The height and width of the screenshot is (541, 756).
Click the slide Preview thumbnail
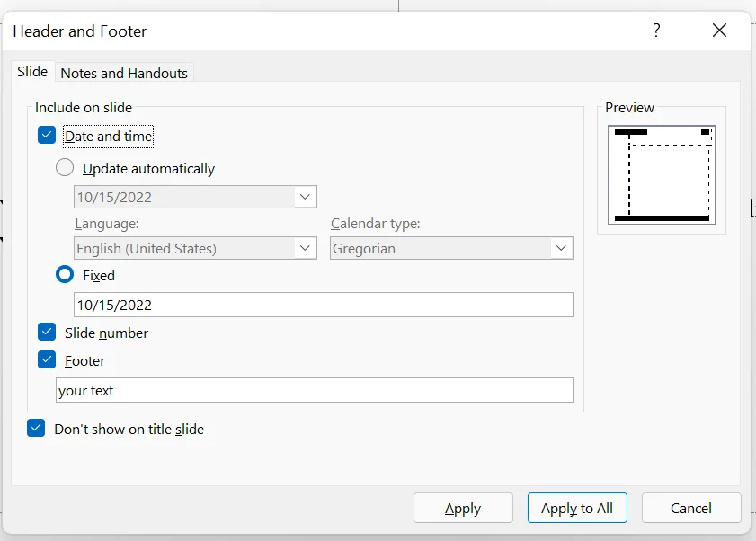click(662, 175)
